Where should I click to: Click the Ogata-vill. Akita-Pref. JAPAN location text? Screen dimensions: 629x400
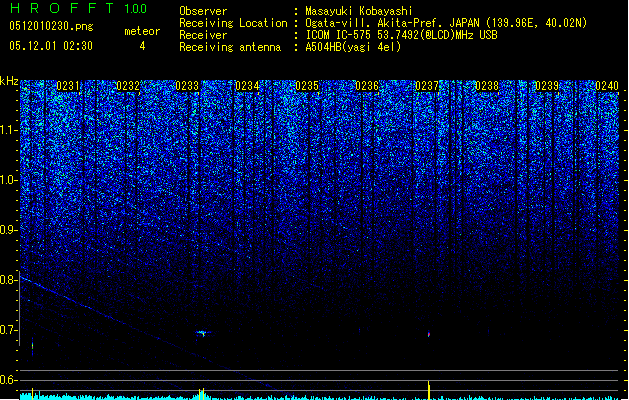(x=446, y=23)
